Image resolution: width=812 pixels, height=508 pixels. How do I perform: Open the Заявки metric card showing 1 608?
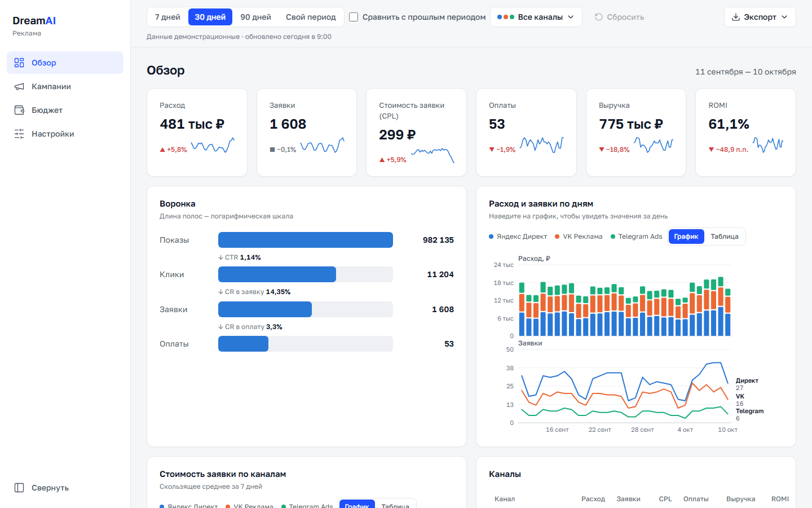[x=307, y=132]
